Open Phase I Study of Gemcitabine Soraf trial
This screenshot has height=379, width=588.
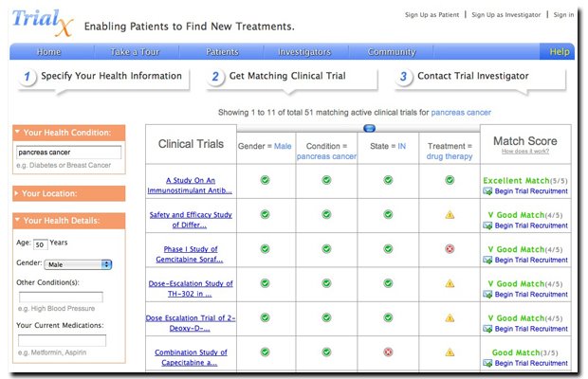coord(190,254)
